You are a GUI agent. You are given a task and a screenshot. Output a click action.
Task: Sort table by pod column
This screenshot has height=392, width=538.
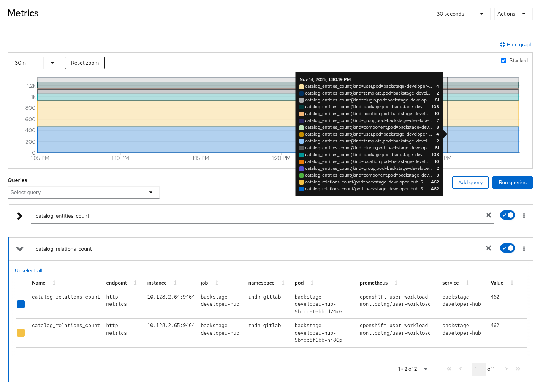coord(304,283)
